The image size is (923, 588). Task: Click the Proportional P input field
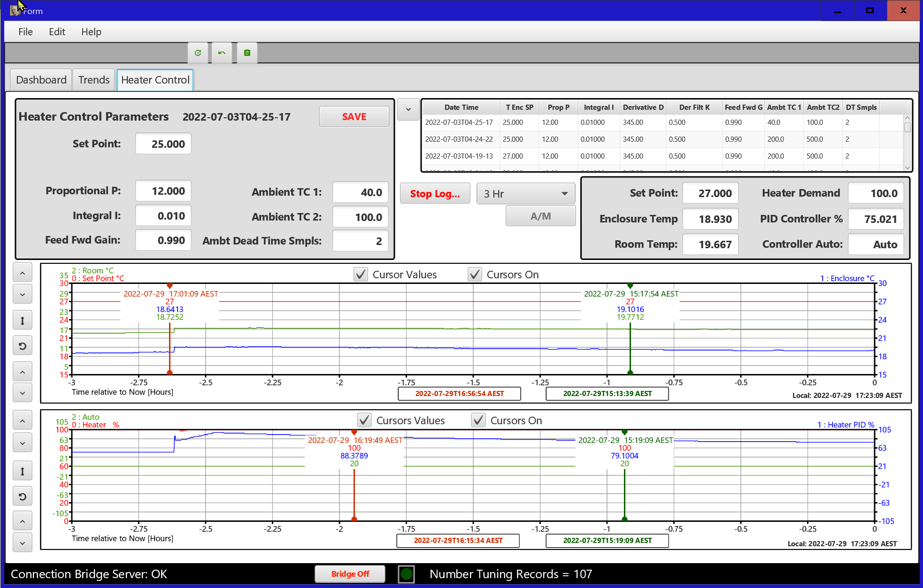pyautogui.click(x=163, y=191)
